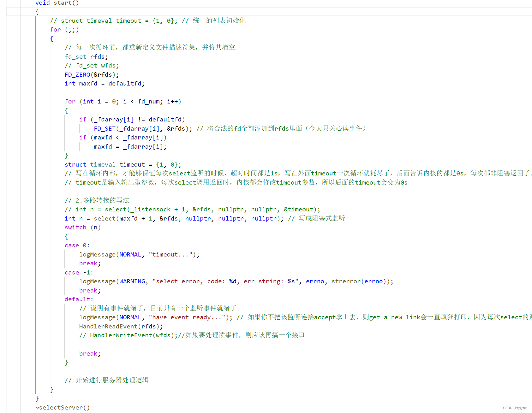Click the comment '// 每一次循环前' line
The width and height of the screenshot is (532, 413).
click(150, 48)
